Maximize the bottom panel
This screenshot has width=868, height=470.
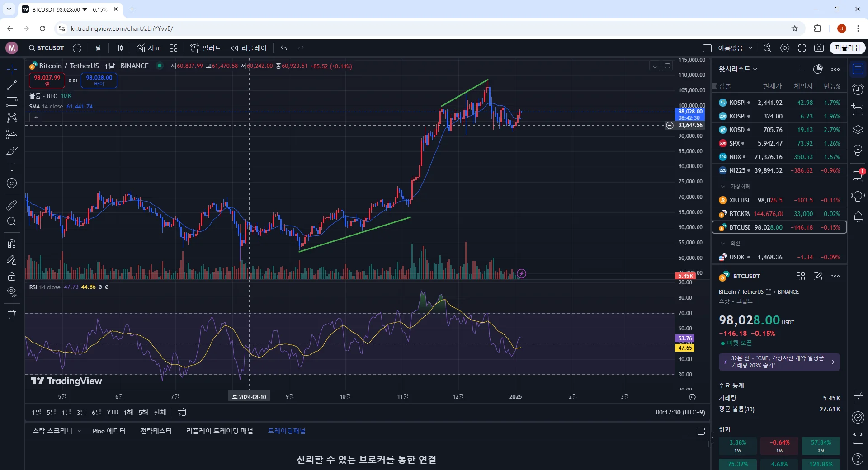coord(701,432)
